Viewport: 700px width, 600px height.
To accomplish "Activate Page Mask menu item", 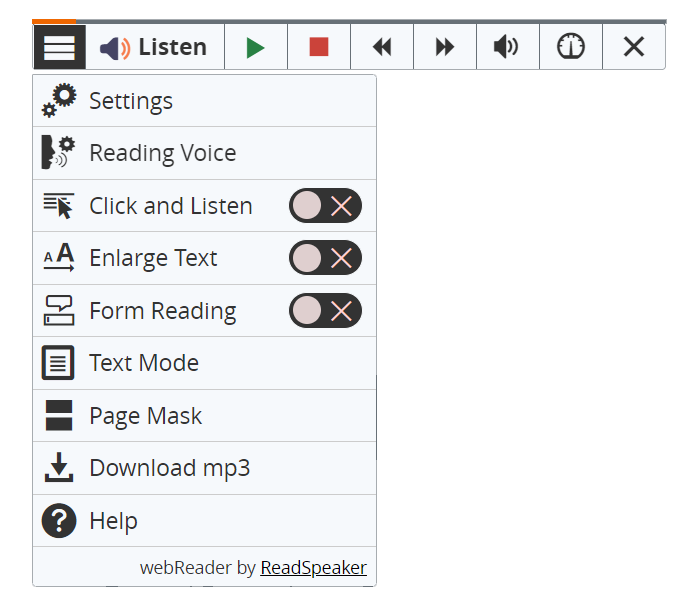I will (x=204, y=416).
